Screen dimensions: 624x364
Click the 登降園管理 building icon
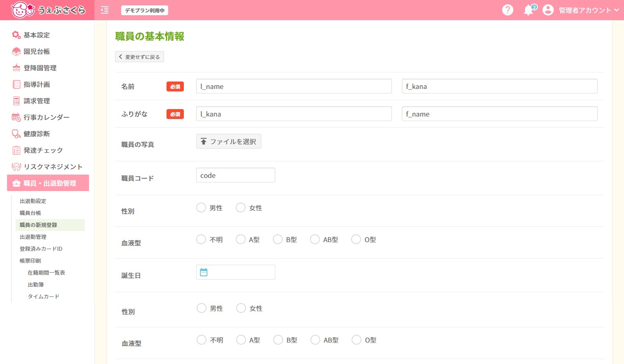16,68
